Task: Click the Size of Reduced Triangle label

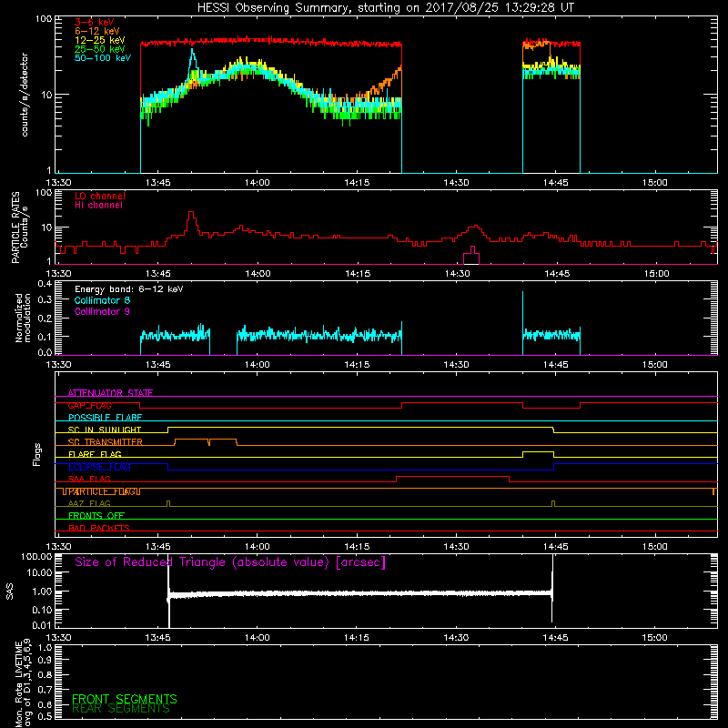Action: pos(230,562)
